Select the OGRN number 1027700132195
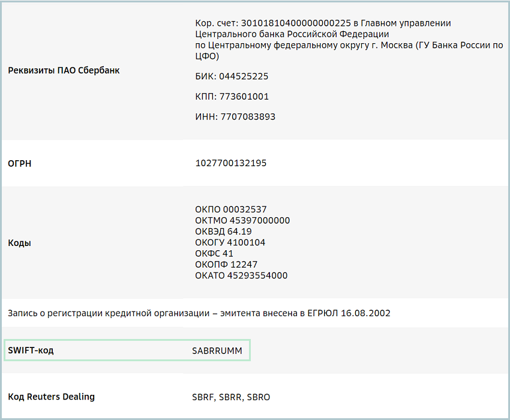Viewport: 510px width, 420px height. click(x=230, y=163)
